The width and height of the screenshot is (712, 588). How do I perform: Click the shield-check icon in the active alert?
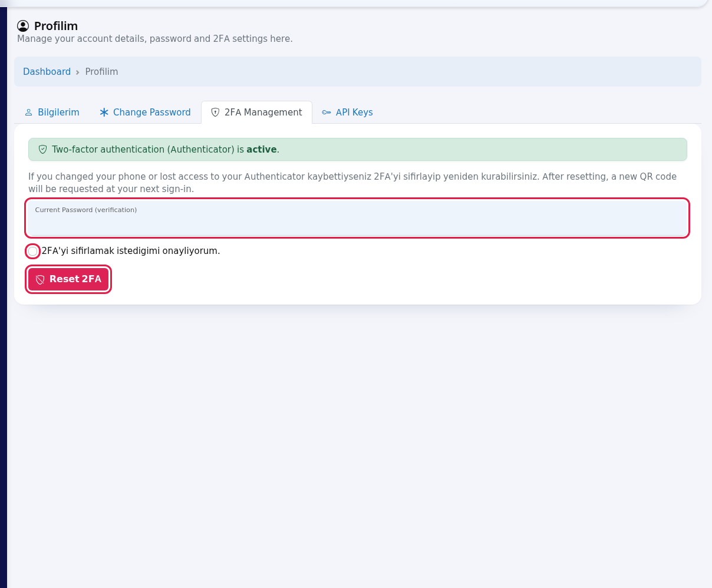point(42,150)
